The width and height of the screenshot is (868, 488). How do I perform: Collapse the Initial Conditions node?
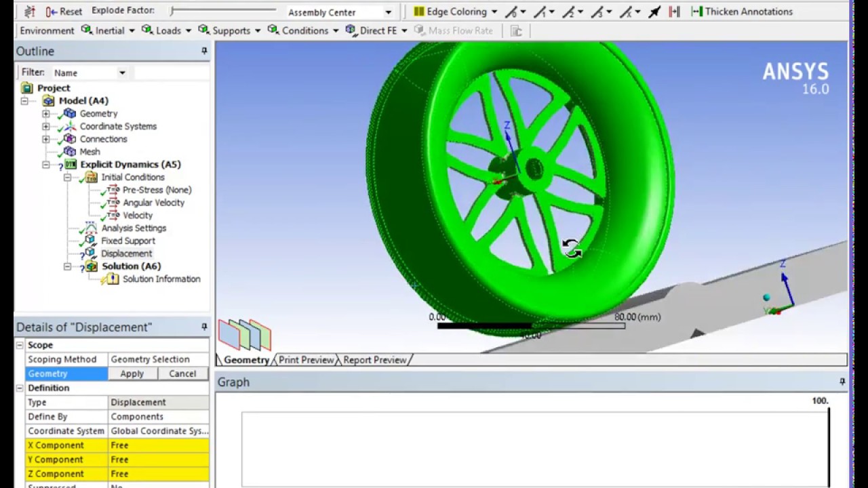click(x=67, y=178)
